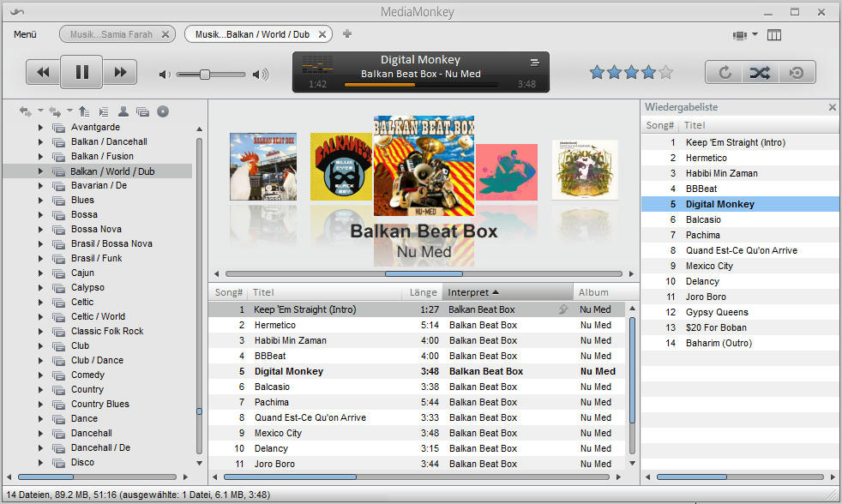Screen dimensions: 842x504
Task: Add a new tab with the plus icon
Action: coord(347,33)
